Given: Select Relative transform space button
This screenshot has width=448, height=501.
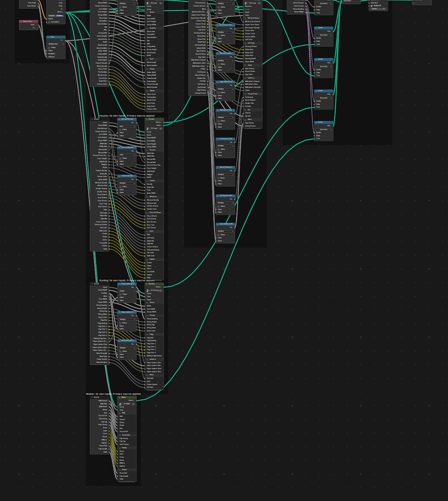Looking at the screenshot, I should point(60,16).
